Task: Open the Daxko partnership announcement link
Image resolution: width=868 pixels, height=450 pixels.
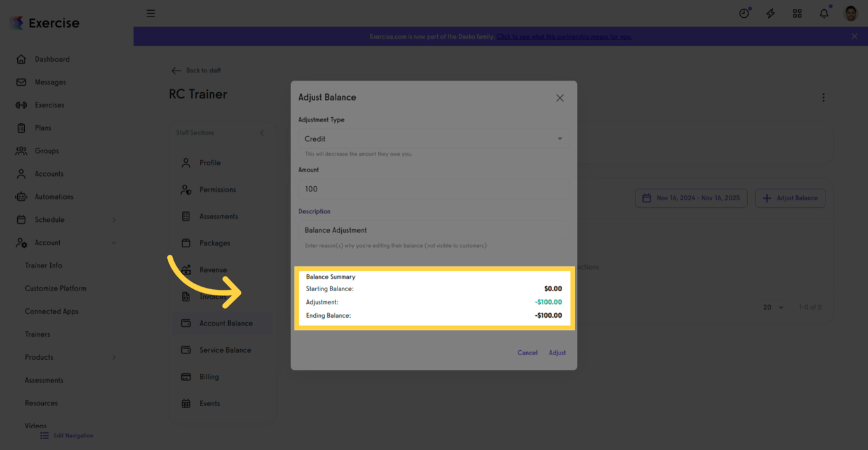Action: (x=563, y=36)
